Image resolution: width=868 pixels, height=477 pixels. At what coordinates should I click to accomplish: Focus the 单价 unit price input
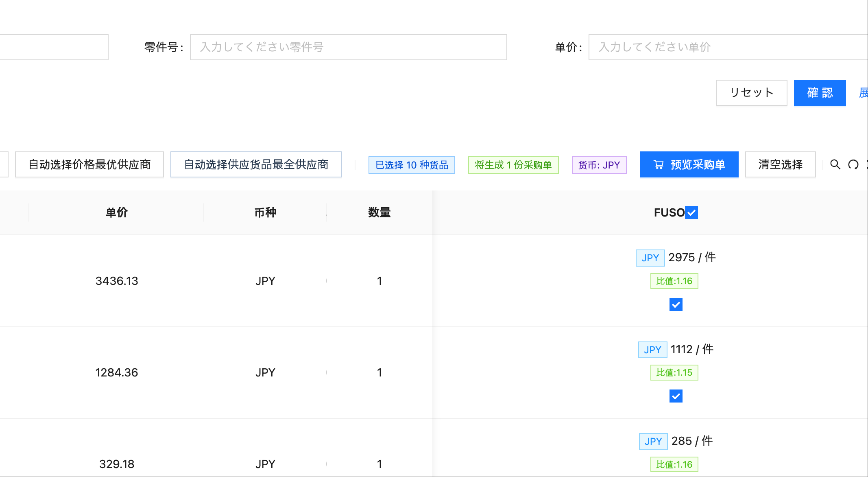coord(728,47)
